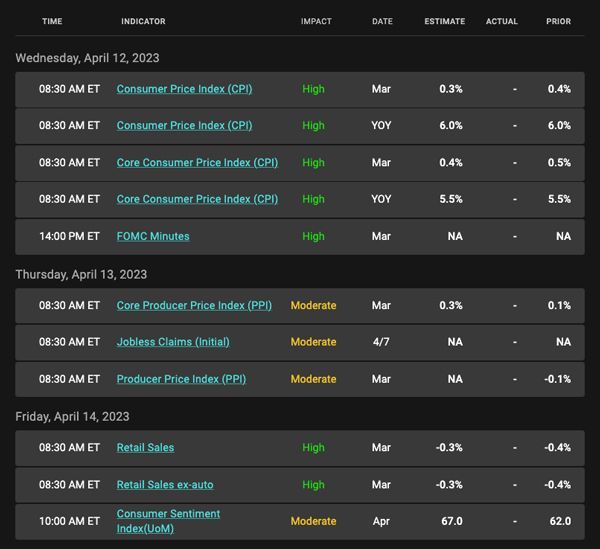Open the Consumer Sentiment Index(UoM) link

[x=168, y=521]
